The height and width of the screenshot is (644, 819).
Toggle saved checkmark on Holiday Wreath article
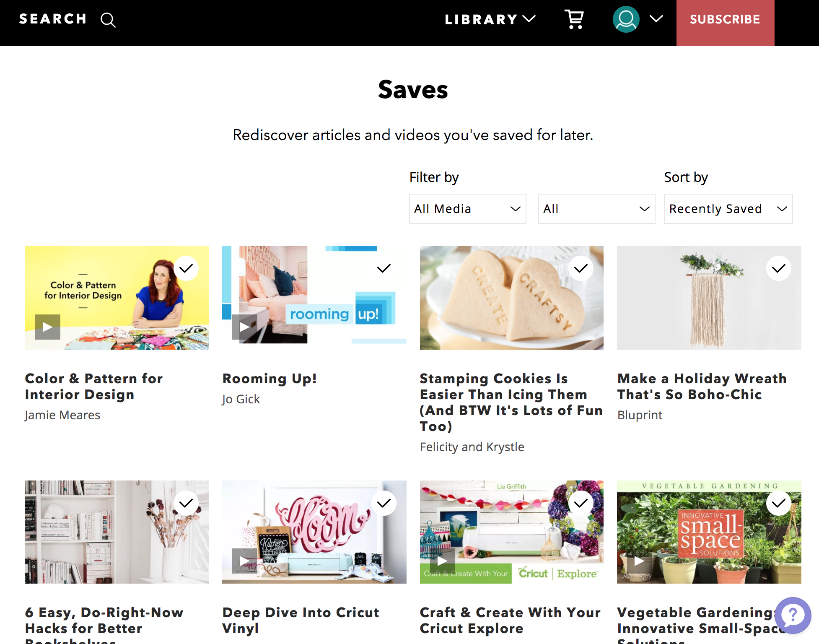(779, 268)
